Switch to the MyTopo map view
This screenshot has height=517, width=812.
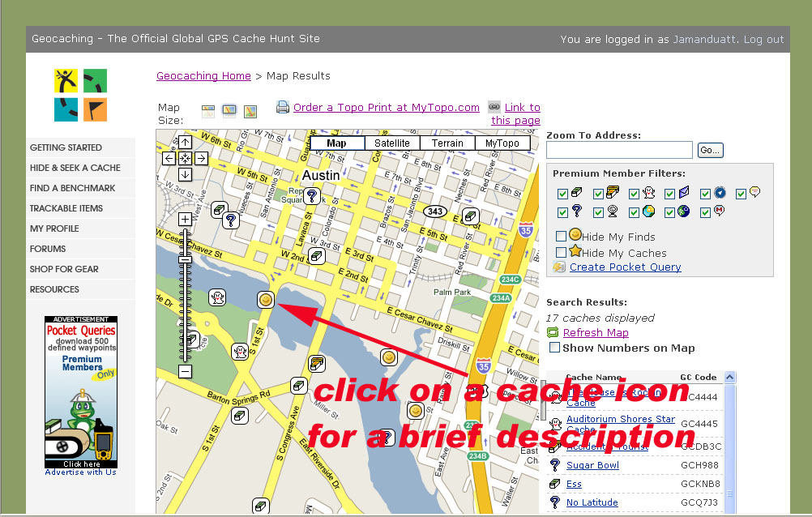[502, 143]
